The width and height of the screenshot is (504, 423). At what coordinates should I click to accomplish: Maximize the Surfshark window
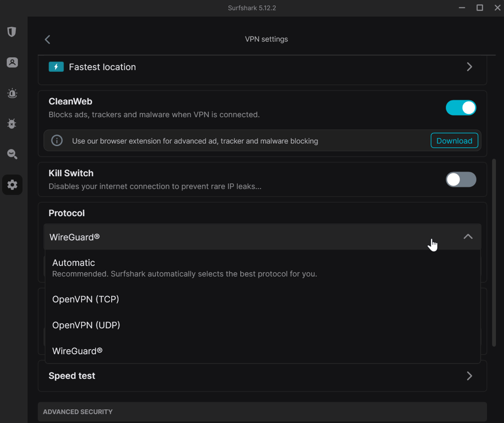click(479, 8)
